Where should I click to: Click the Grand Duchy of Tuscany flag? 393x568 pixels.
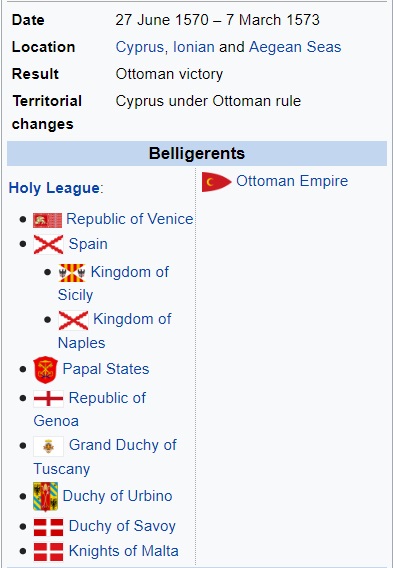(48, 446)
